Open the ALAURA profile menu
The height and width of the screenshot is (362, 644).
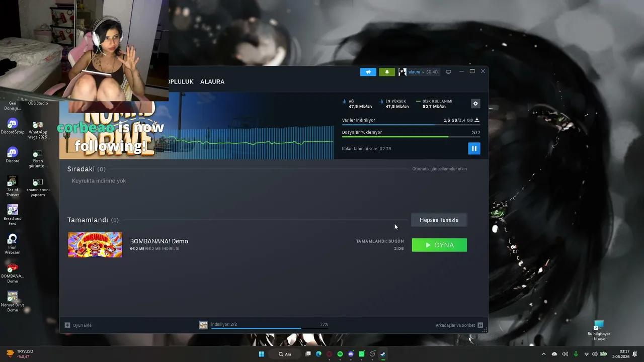tap(212, 81)
